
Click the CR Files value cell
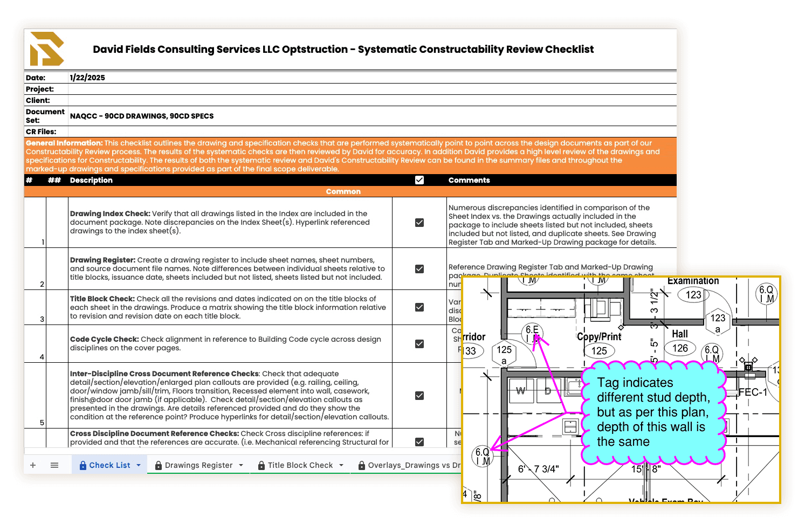(x=372, y=132)
